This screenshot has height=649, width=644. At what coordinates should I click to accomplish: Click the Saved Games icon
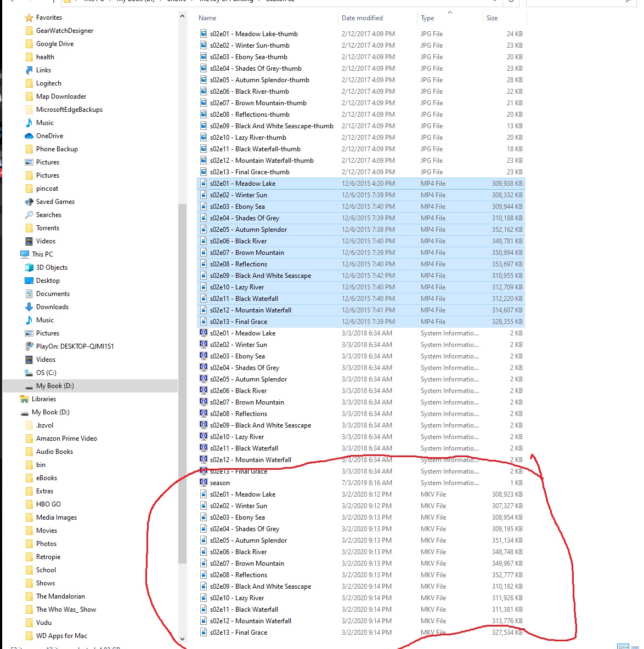click(x=29, y=202)
